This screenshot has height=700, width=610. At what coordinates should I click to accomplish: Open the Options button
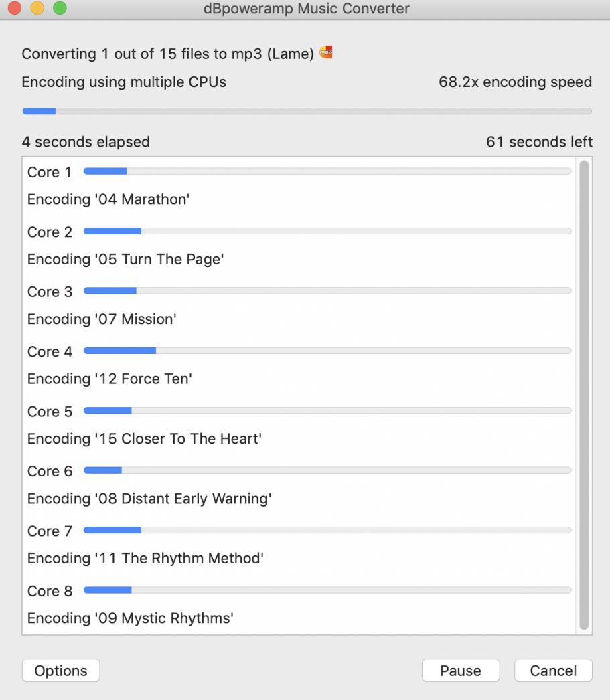tap(61, 671)
